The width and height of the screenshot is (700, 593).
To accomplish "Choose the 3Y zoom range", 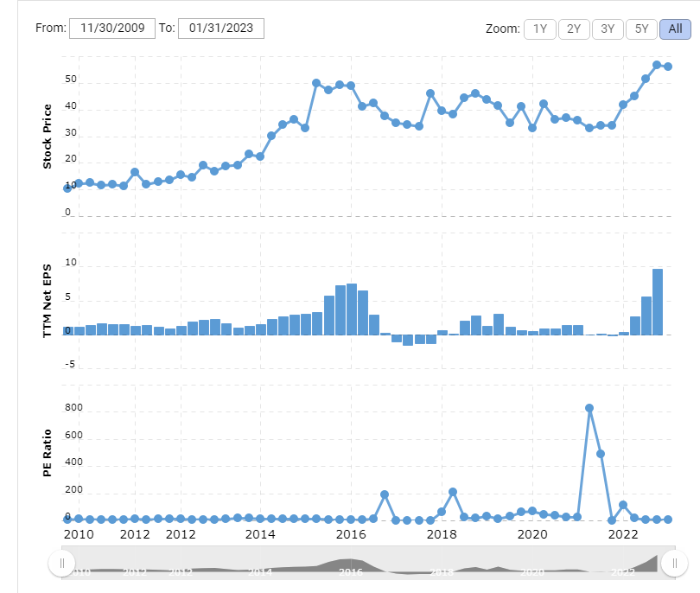I will (608, 29).
